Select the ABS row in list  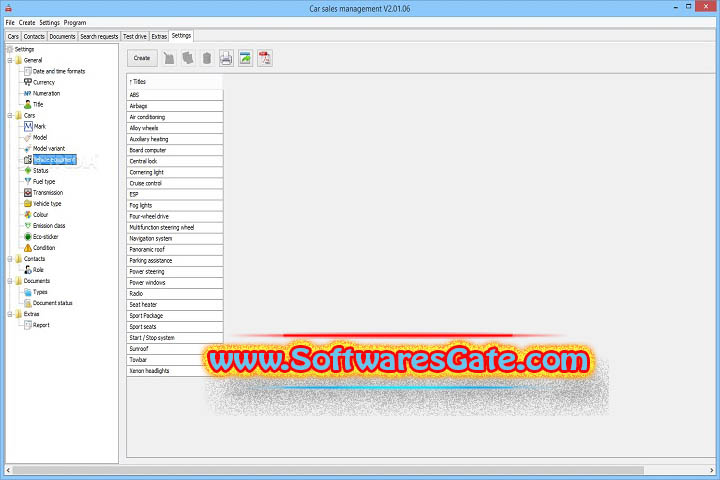(175, 95)
